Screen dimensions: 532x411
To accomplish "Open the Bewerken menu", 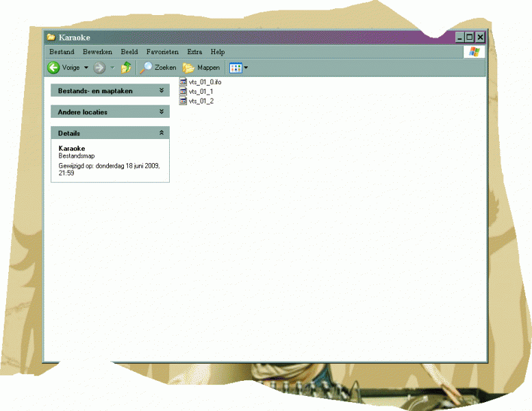I will 97,52.
